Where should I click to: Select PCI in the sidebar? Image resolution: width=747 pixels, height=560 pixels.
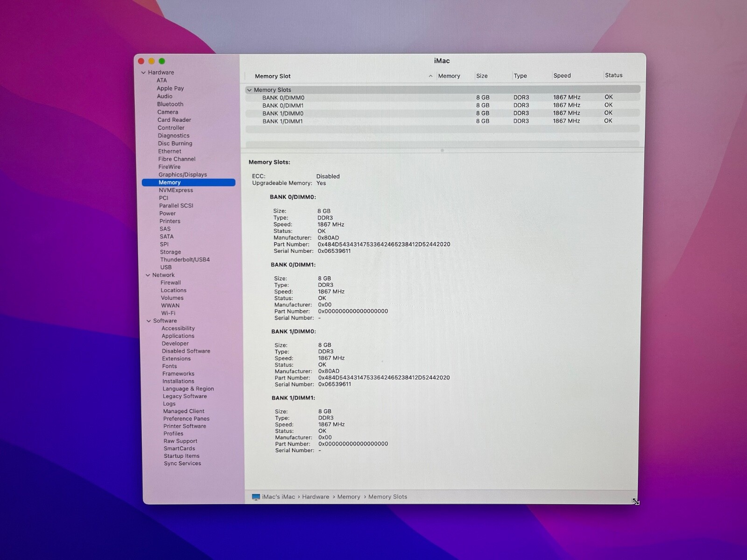point(163,198)
